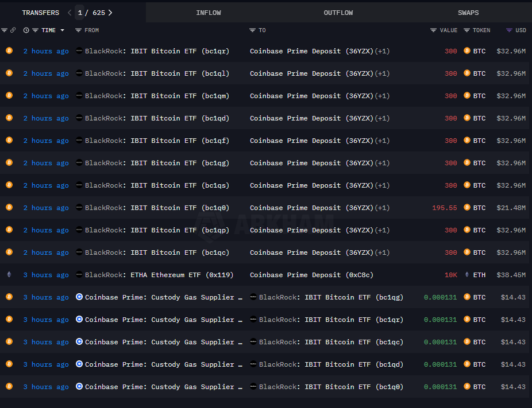
Task: Click the $21.48M USD amount
Action: pyautogui.click(x=511, y=208)
